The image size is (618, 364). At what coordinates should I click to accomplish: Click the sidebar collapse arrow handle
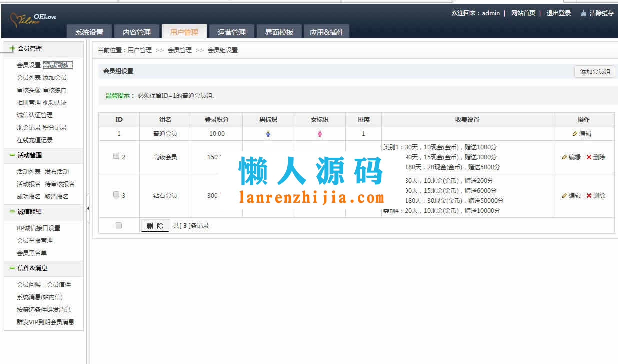(x=88, y=208)
